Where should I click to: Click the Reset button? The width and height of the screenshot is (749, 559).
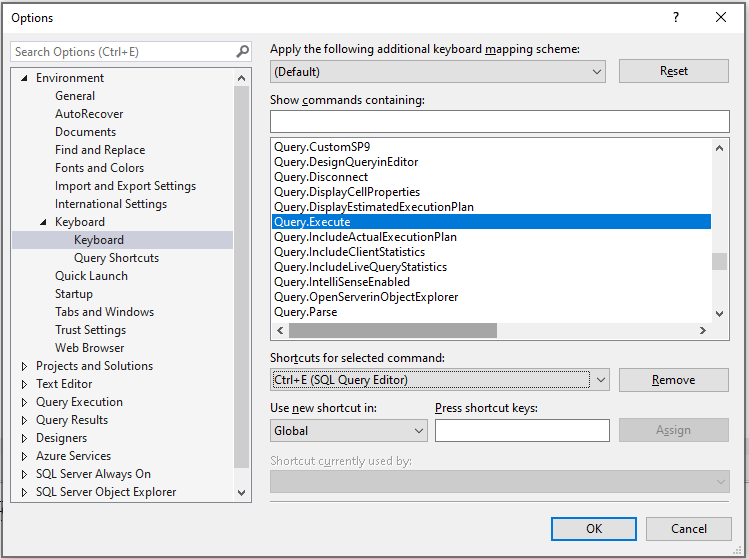(674, 71)
